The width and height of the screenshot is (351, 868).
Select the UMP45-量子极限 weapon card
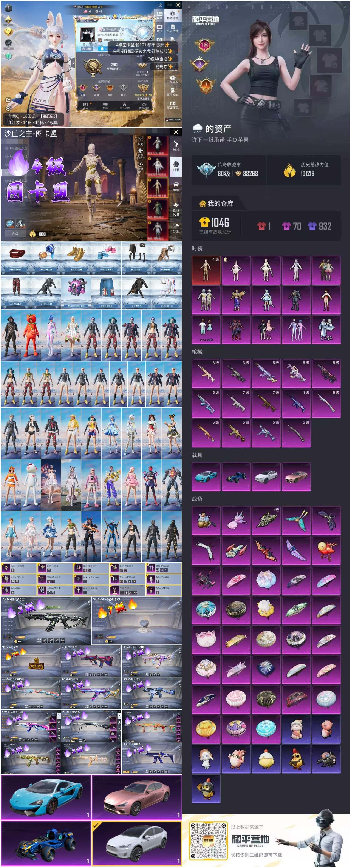click(152, 694)
